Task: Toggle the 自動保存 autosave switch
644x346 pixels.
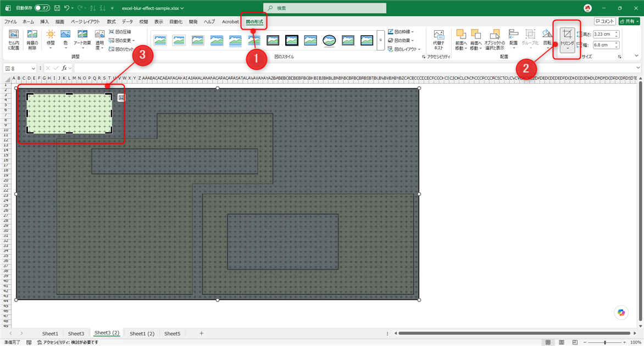Action: 42,8
